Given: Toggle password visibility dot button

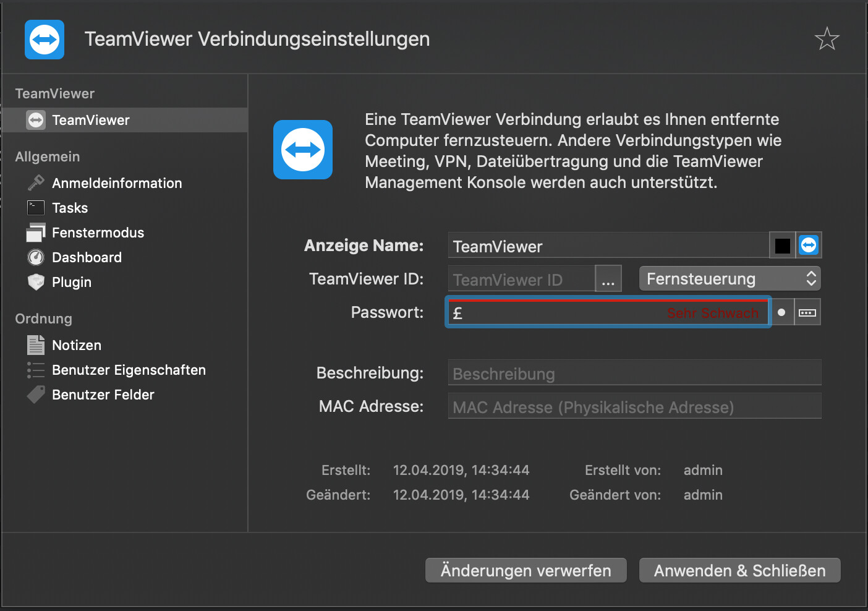Looking at the screenshot, I should (781, 312).
